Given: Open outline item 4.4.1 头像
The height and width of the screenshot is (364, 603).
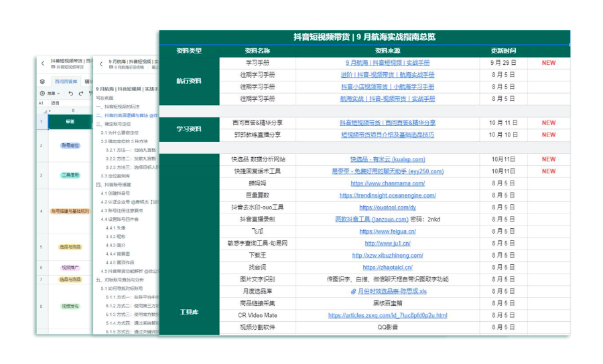Looking at the screenshot, I should [x=116, y=228].
